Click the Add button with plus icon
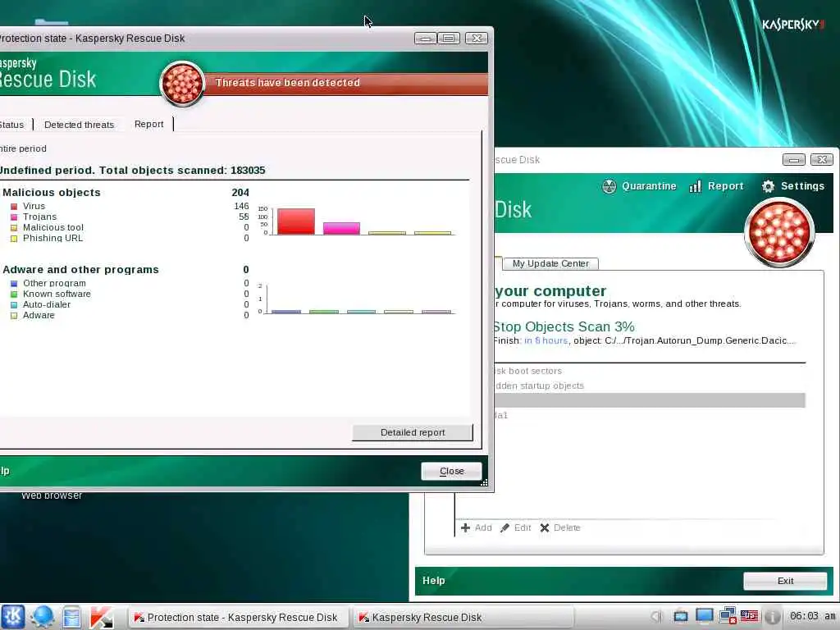 pyautogui.click(x=477, y=527)
